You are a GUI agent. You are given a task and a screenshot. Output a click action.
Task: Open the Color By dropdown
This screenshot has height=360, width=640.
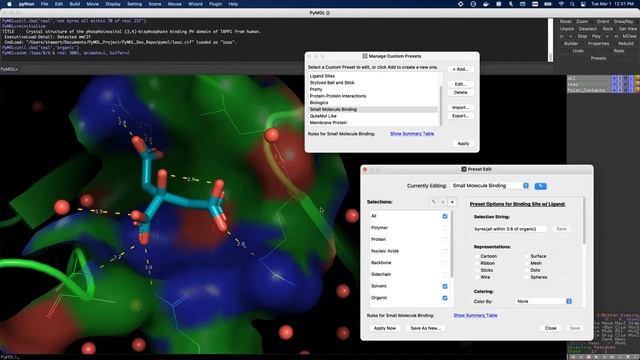[543, 301]
